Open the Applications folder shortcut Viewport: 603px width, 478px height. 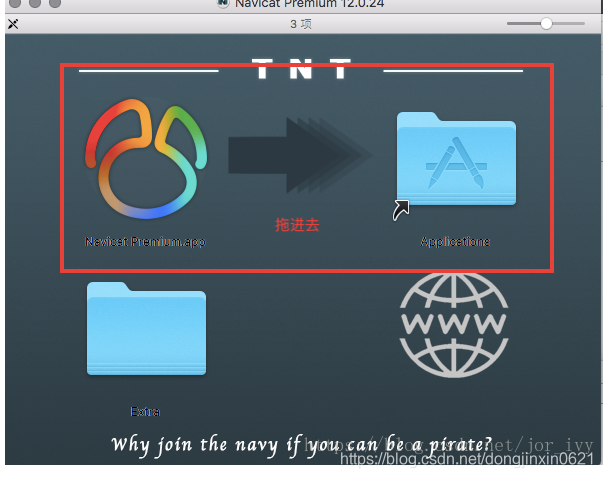(456, 158)
